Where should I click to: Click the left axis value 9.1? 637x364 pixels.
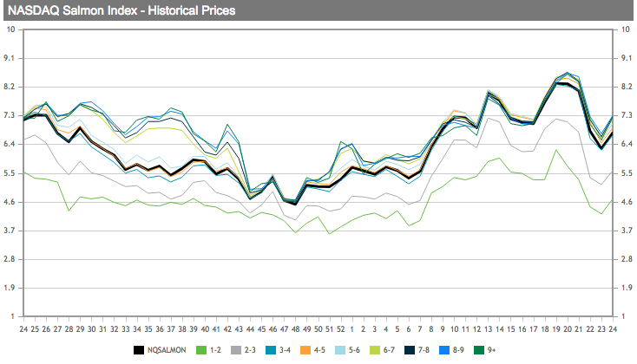pos(9,58)
